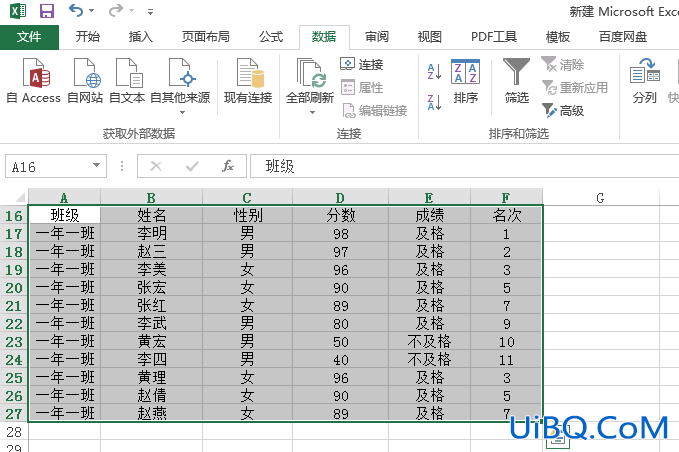Click the Properties (属性) item
The height and width of the screenshot is (452, 679).
(x=362, y=87)
